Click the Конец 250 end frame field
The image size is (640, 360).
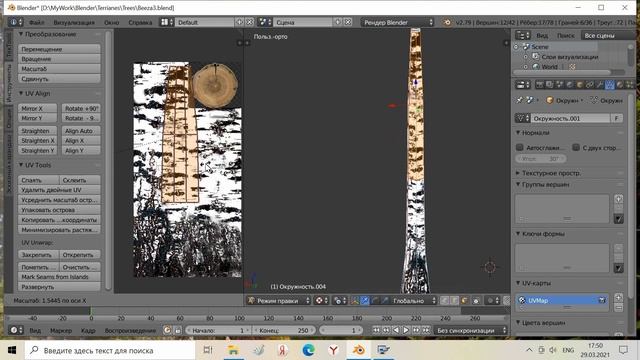[x=283, y=330]
